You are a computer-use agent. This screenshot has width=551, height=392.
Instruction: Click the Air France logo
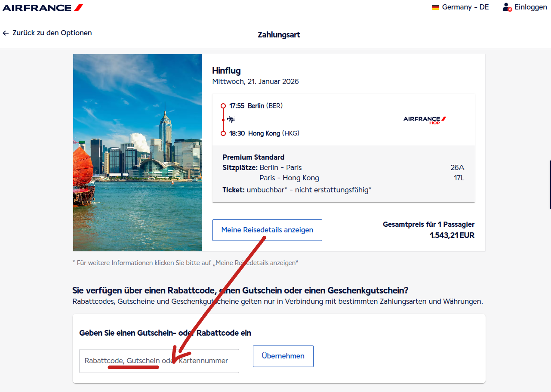(x=43, y=8)
